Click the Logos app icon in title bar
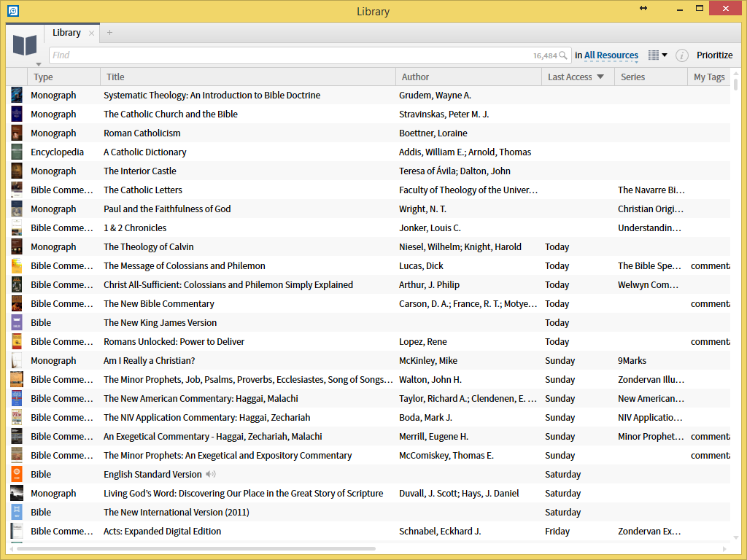Image resolution: width=747 pixels, height=560 pixels. click(13, 10)
